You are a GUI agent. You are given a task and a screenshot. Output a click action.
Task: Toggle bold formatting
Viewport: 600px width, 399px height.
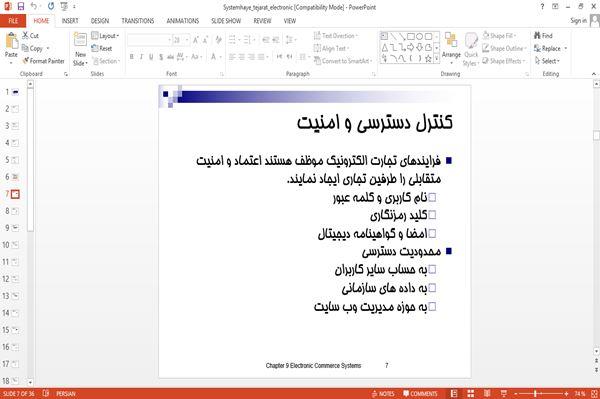(132, 57)
